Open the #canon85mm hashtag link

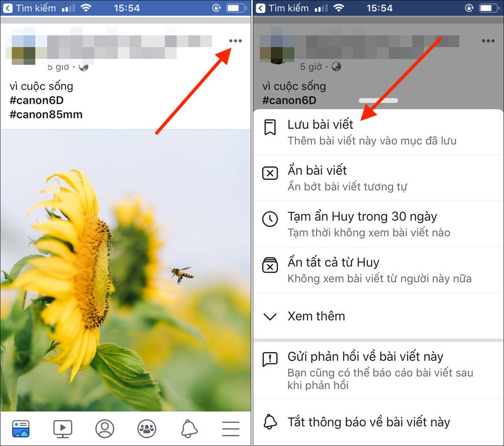click(46, 114)
